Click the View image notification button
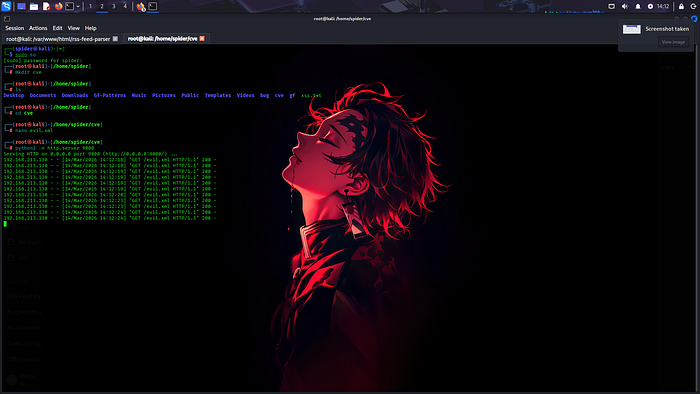700x394 pixels. pos(673,42)
